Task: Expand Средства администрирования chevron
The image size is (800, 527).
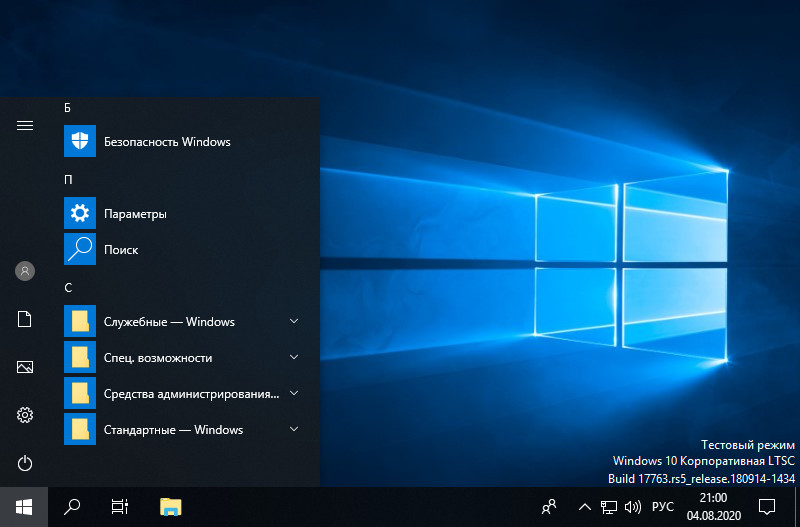Action: pyautogui.click(x=294, y=393)
